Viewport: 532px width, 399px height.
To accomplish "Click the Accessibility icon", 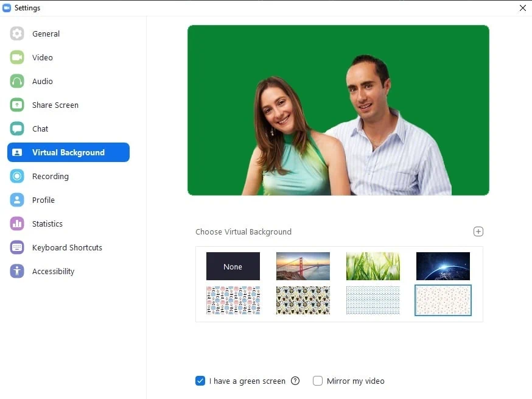I will 17,272.
